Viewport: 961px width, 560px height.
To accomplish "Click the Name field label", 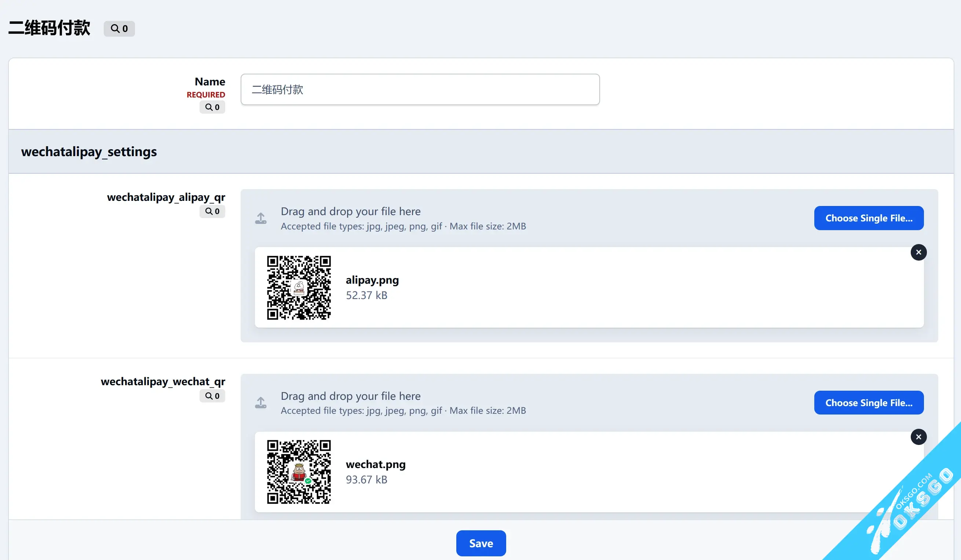I will click(210, 81).
